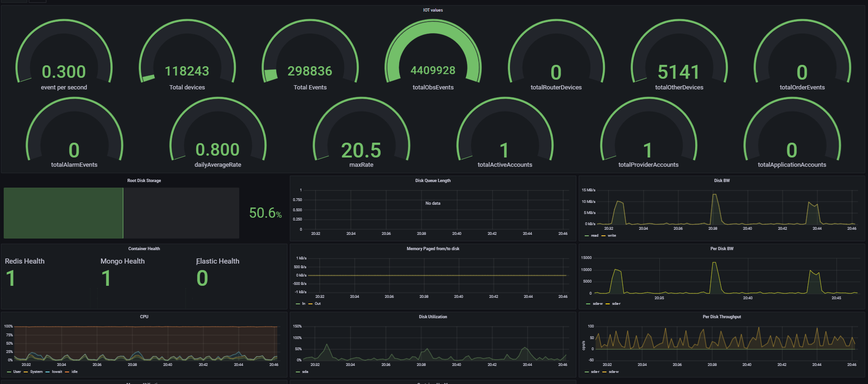Image resolution: width=868 pixels, height=384 pixels.
Task: Click the totalOtherDevices value 5141
Action: (679, 72)
